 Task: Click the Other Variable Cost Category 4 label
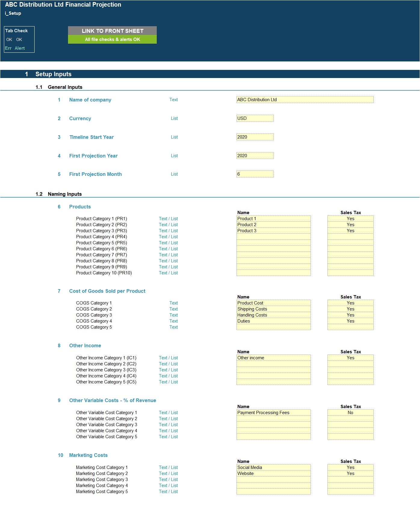(107, 431)
